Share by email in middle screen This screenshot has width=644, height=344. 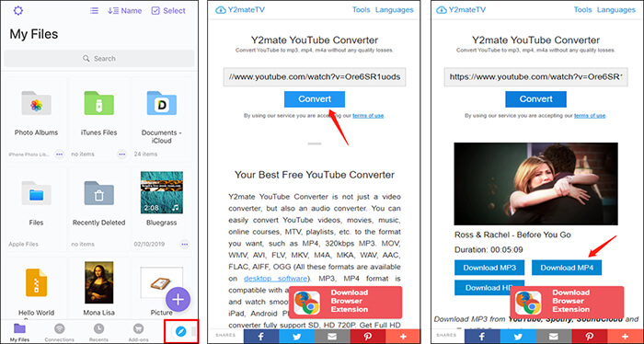(332, 337)
